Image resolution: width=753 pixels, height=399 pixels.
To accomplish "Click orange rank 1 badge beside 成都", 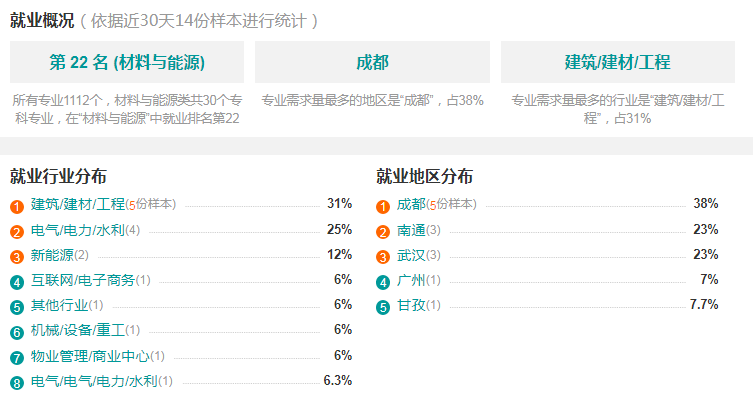I will [x=383, y=207].
